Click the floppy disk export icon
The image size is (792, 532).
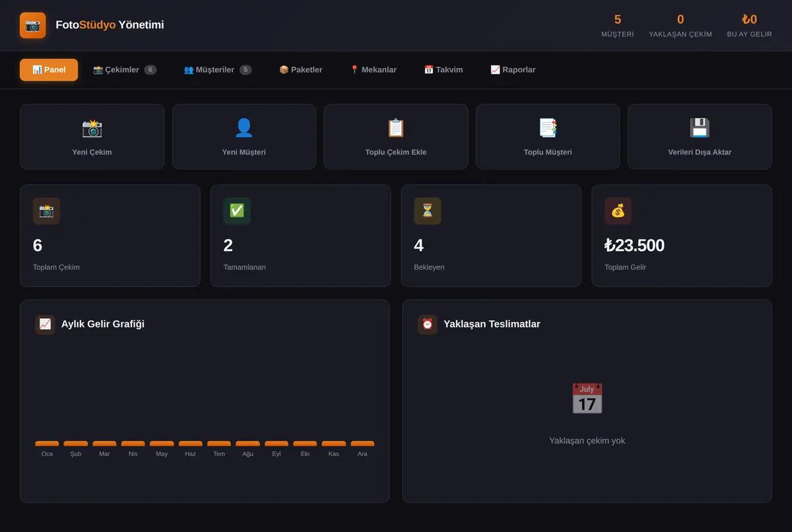(x=700, y=127)
